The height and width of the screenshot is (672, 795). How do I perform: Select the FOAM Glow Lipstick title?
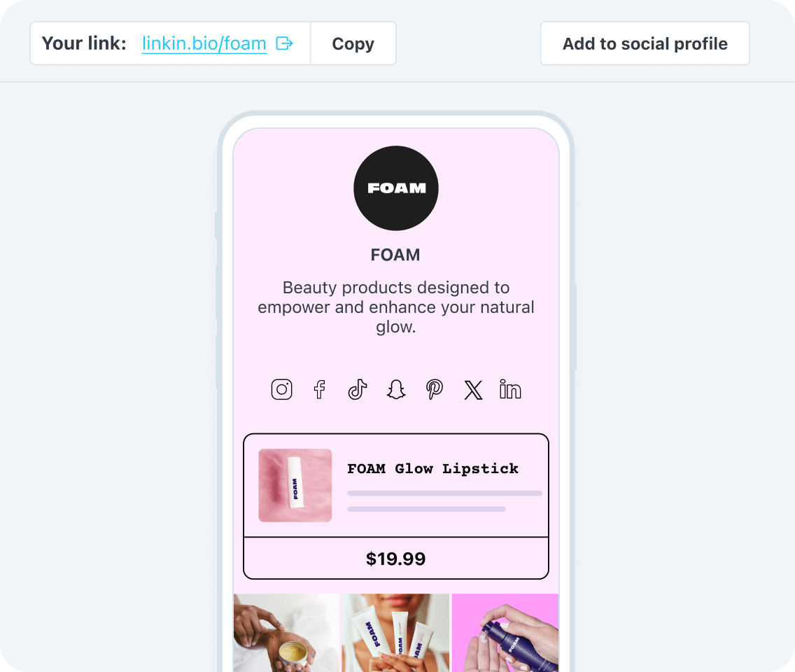pyautogui.click(x=433, y=468)
